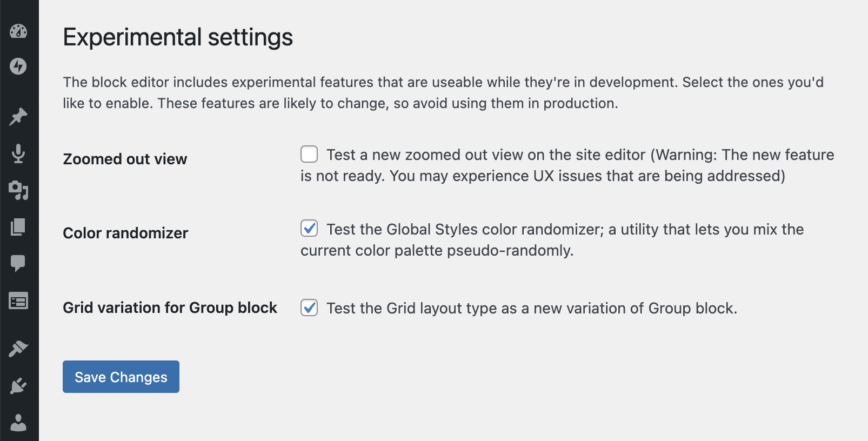Open Pages from the sidebar
868x441 pixels.
[18, 227]
